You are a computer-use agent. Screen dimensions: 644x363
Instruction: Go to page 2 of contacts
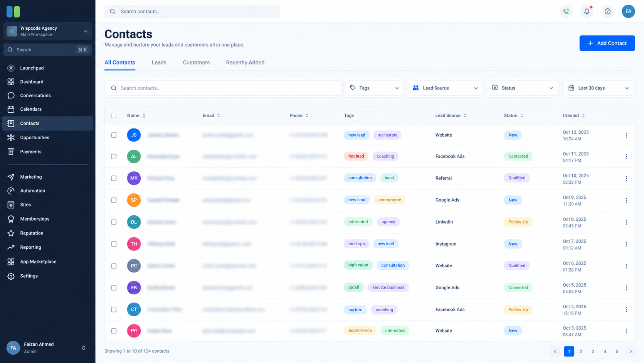[x=581, y=351]
